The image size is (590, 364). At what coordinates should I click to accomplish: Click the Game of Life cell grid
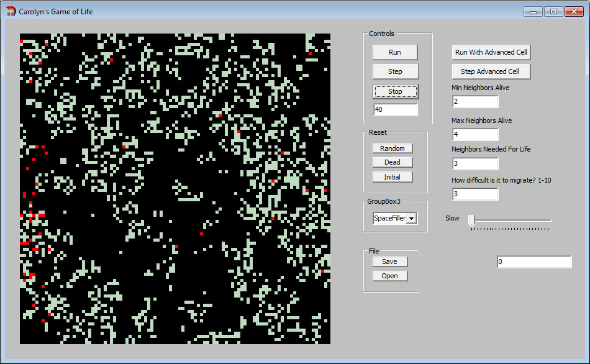pyautogui.click(x=175, y=189)
